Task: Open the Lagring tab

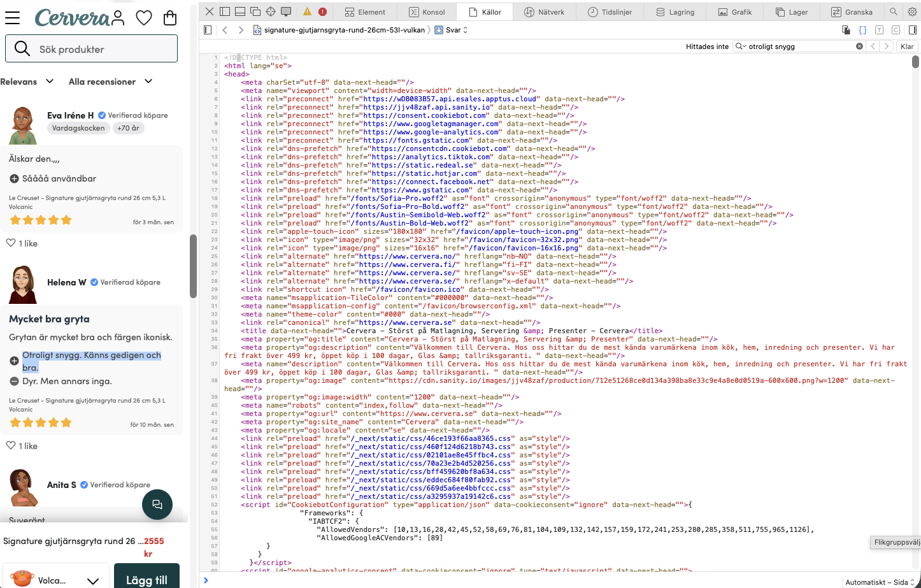Action: [675, 11]
